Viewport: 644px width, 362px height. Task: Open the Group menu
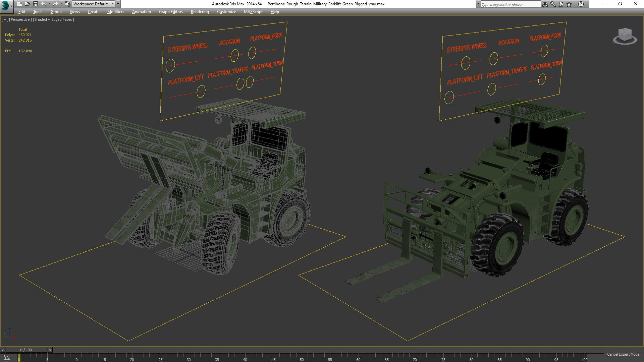56,12
